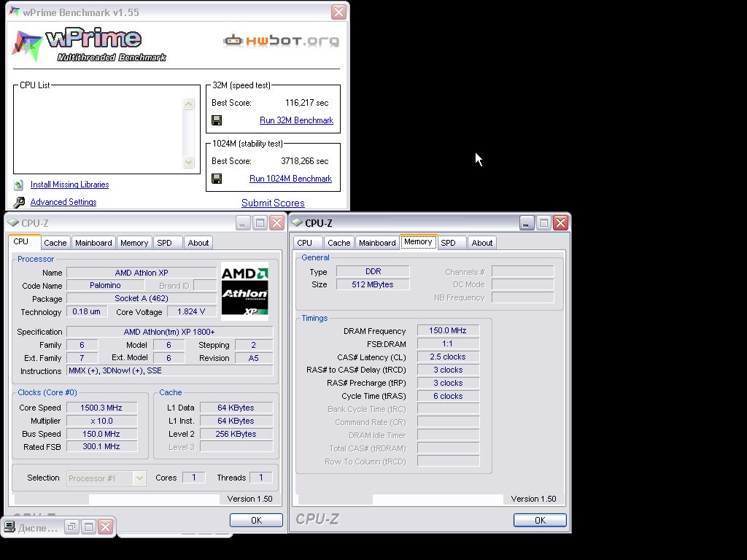The image size is (747, 560).
Task: Click the floppy save icon for 32M score
Action: 217,120
